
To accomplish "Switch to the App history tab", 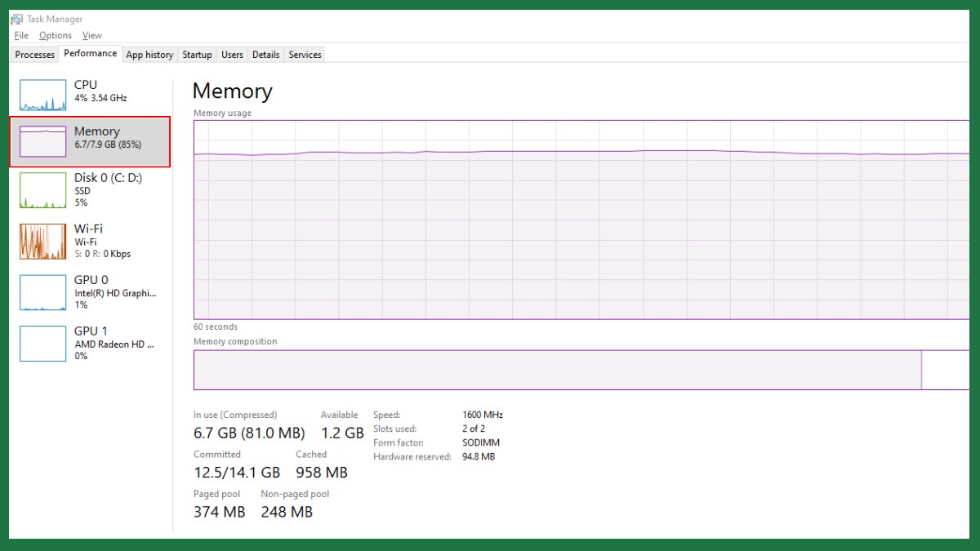I will (149, 55).
